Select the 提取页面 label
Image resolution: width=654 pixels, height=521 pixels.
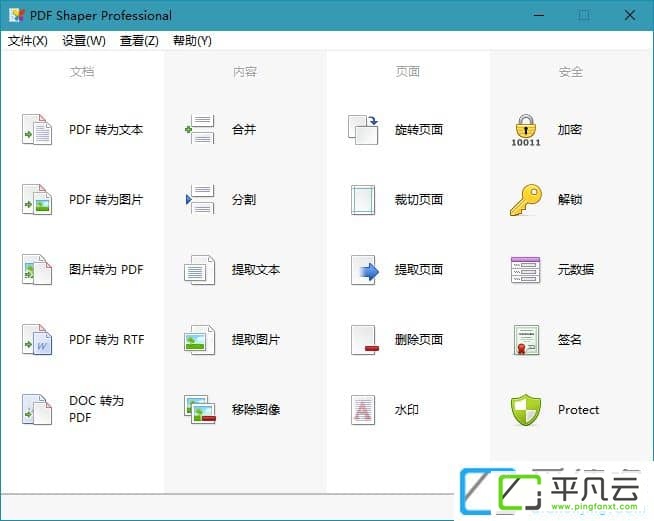419,270
